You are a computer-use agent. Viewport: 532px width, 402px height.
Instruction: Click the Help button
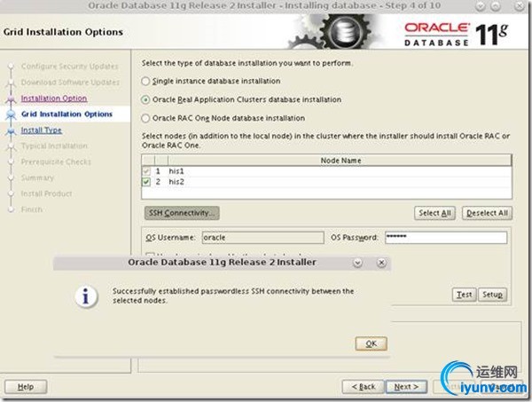coord(26,387)
